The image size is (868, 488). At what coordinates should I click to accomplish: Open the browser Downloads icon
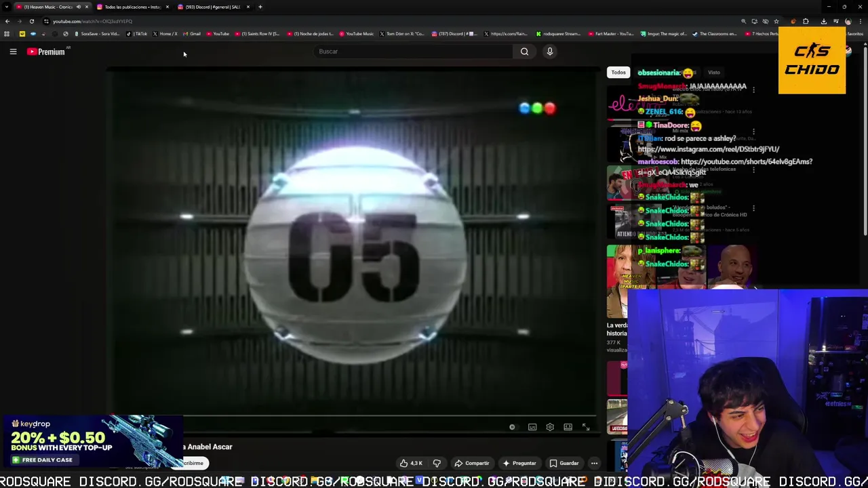coord(823,21)
